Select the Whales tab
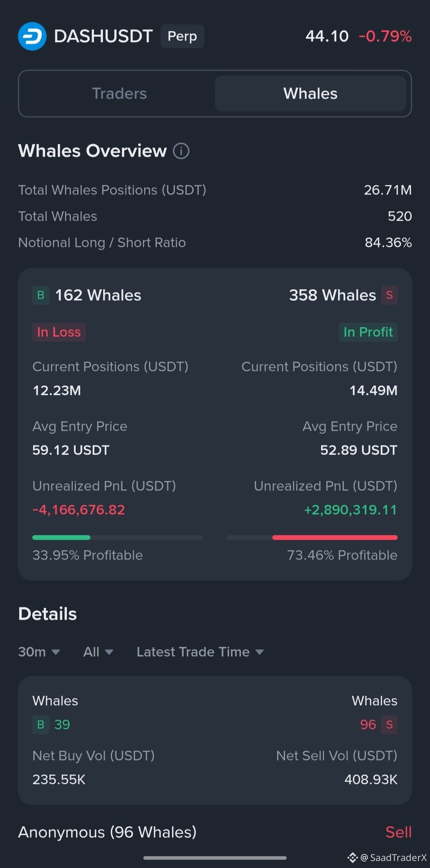The height and width of the screenshot is (868, 430). tap(311, 93)
